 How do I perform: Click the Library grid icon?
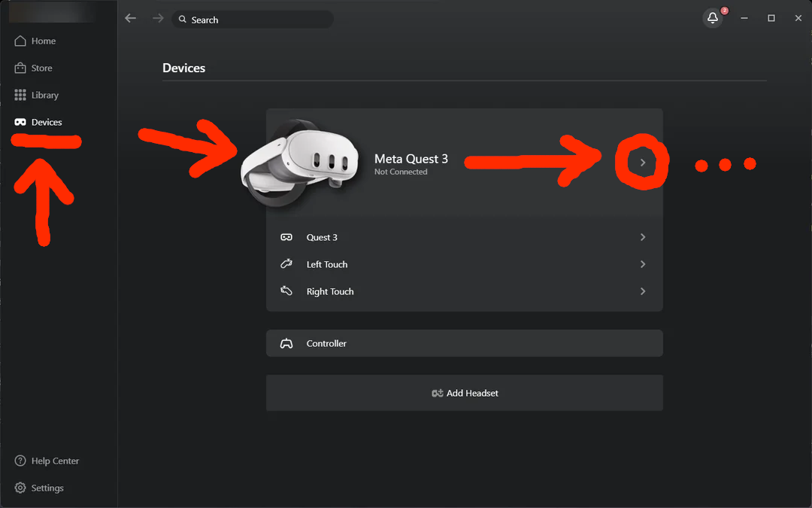tap(20, 95)
